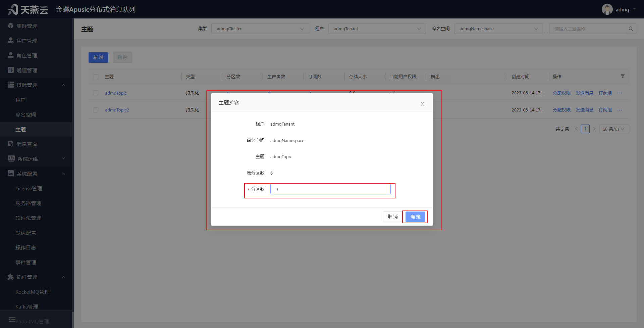Click the 用户管理 person icon

[11, 41]
